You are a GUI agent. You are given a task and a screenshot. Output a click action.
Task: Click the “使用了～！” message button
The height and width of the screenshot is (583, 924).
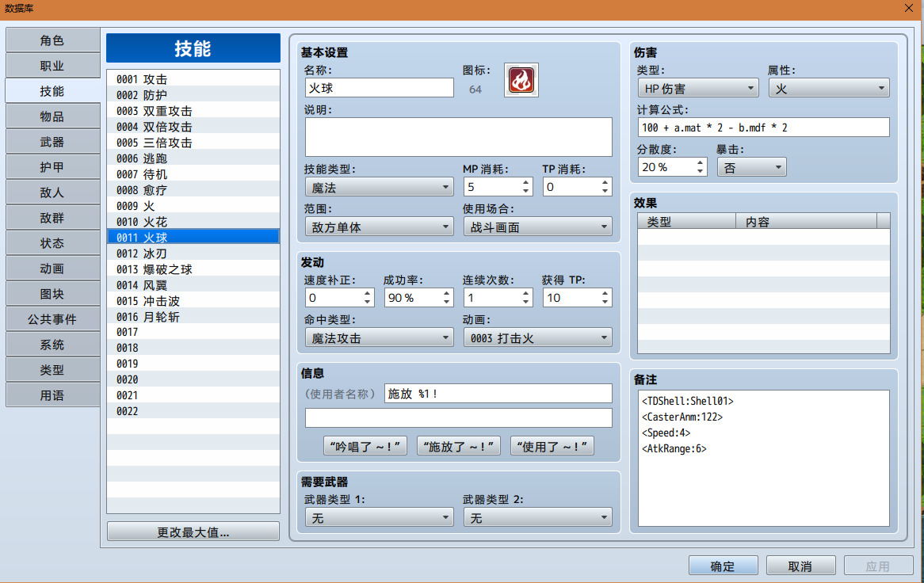(x=552, y=446)
